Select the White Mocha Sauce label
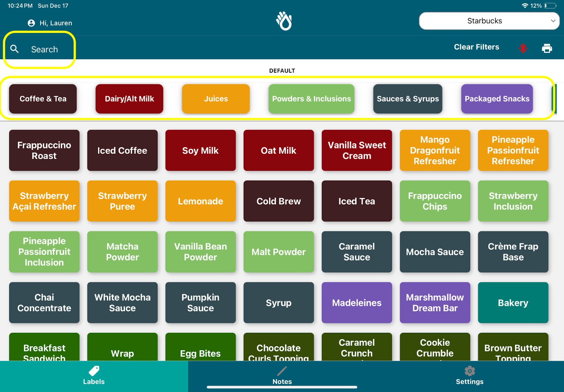Image resolution: width=564 pixels, height=392 pixels. pyautogui.click(x=122, y=303)
